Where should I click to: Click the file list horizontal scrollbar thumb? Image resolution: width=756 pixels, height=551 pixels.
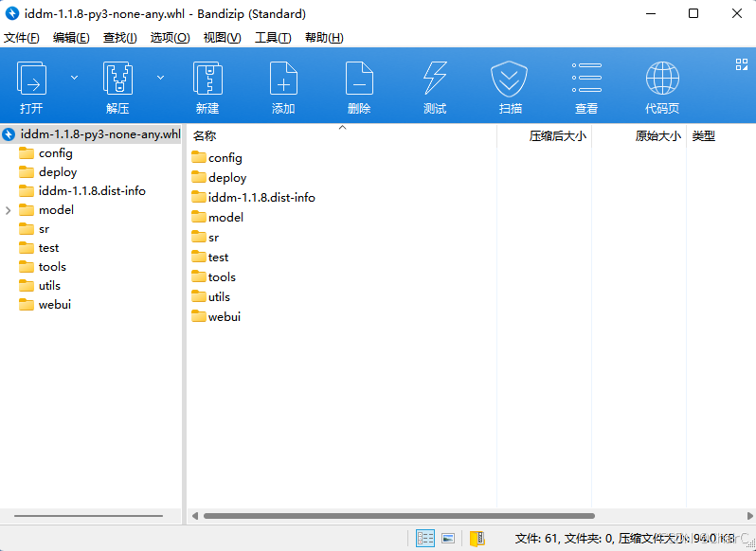coord(399,516)
